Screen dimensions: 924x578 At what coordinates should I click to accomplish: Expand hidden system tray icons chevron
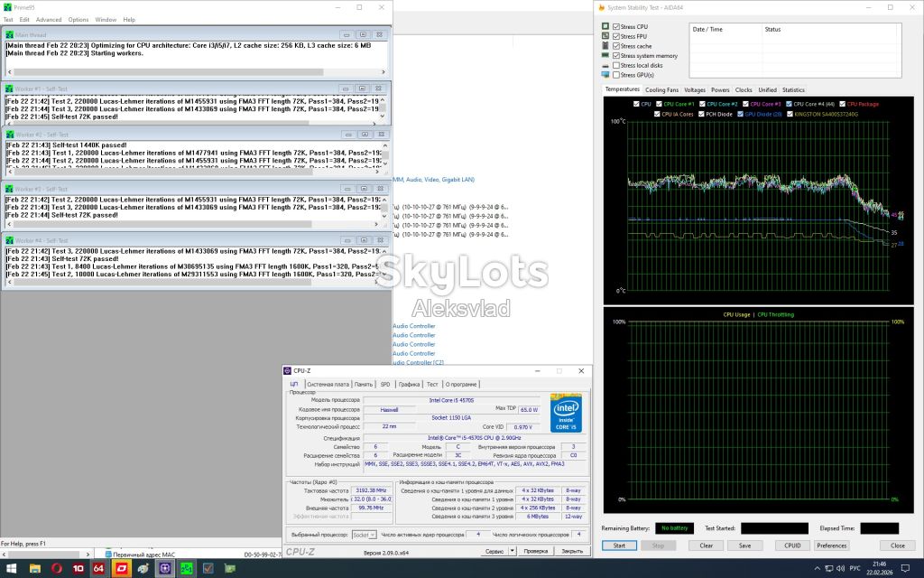coord(817,569)
